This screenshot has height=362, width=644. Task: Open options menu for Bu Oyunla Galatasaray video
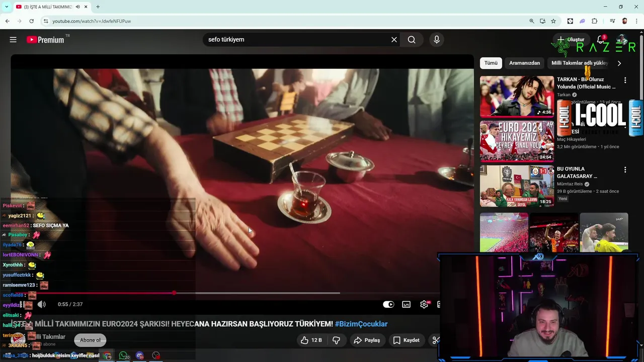coord(625,170)
